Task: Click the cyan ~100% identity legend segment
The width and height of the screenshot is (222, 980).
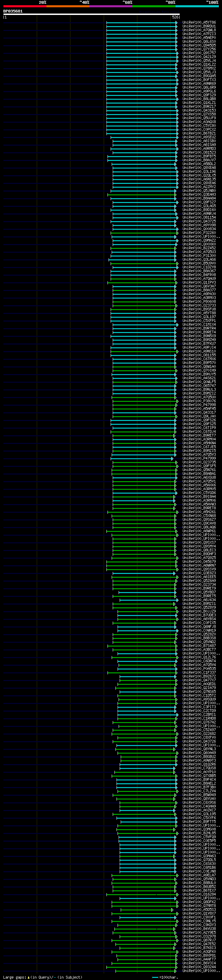Action: click(x=197, y=6)
